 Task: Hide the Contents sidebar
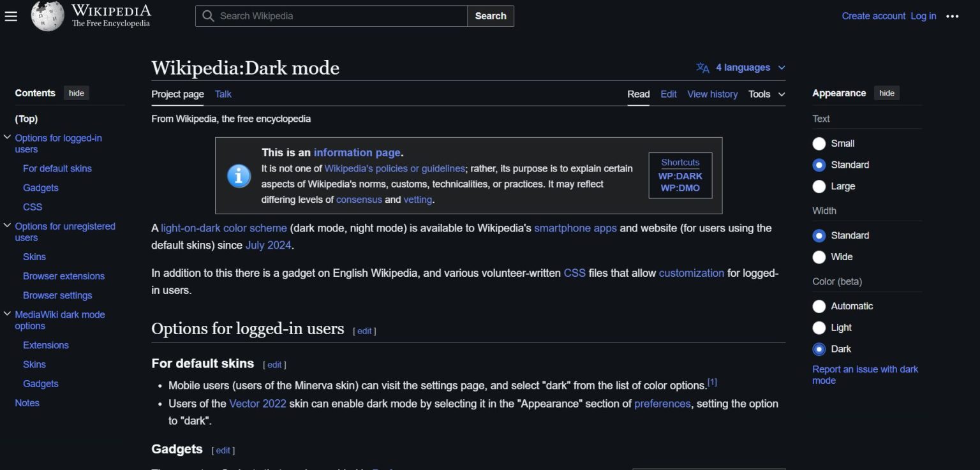(77, 93)
